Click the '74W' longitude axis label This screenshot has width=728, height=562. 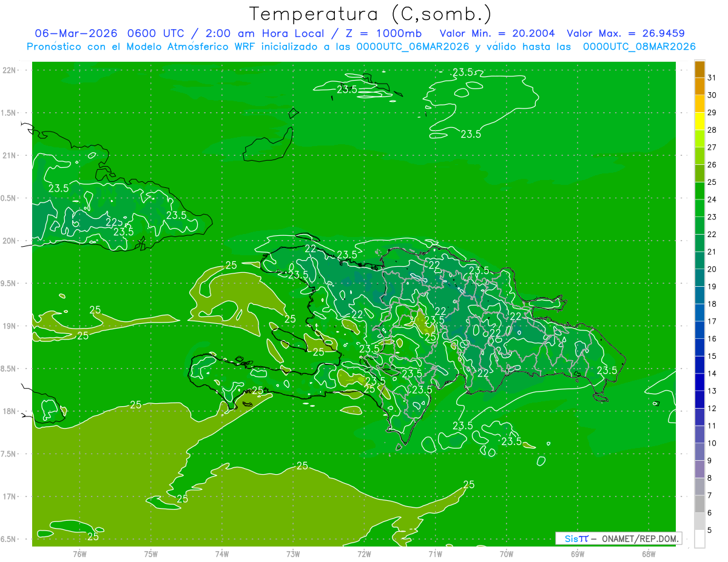(222, 554)
